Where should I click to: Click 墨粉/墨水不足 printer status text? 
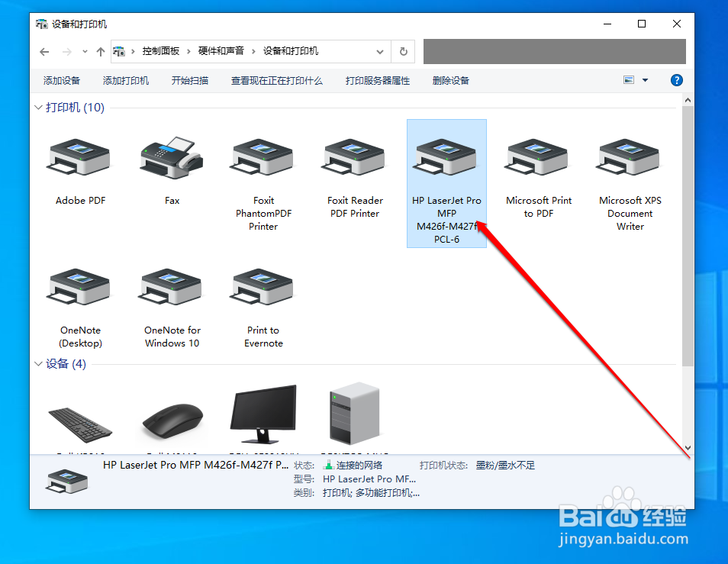pyautogui.click(x=505, y=465)
